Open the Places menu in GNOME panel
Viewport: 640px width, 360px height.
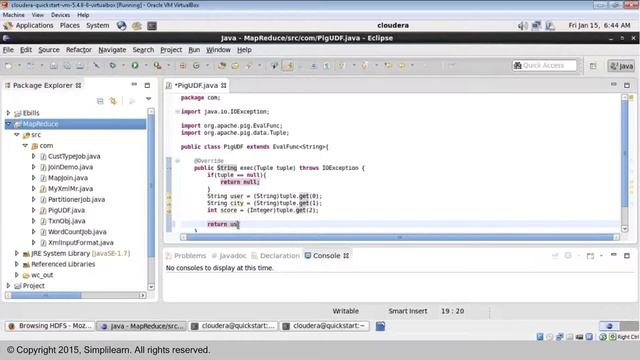tap(70, 25)
